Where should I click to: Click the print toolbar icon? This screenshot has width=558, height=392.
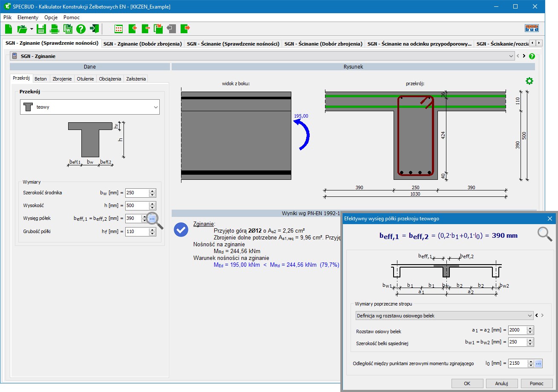pyautogui.click(x=55, y=29)
